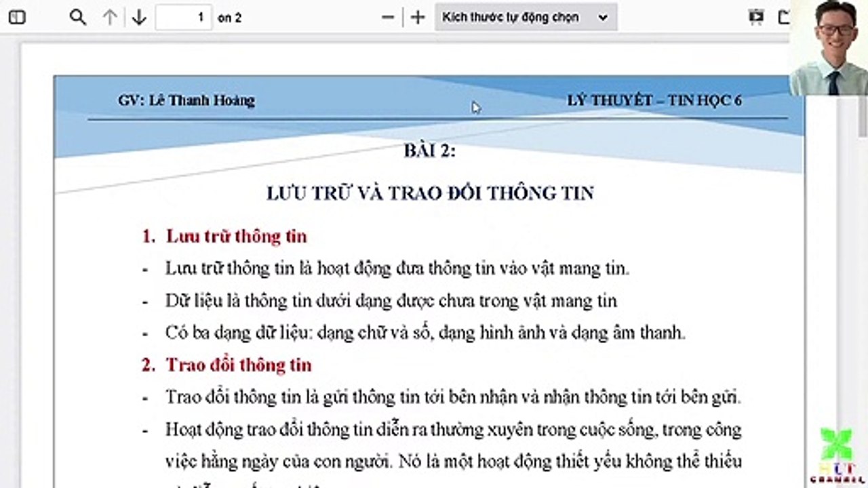Click the 'BÀI 2:' title

(x=430, y=150)
